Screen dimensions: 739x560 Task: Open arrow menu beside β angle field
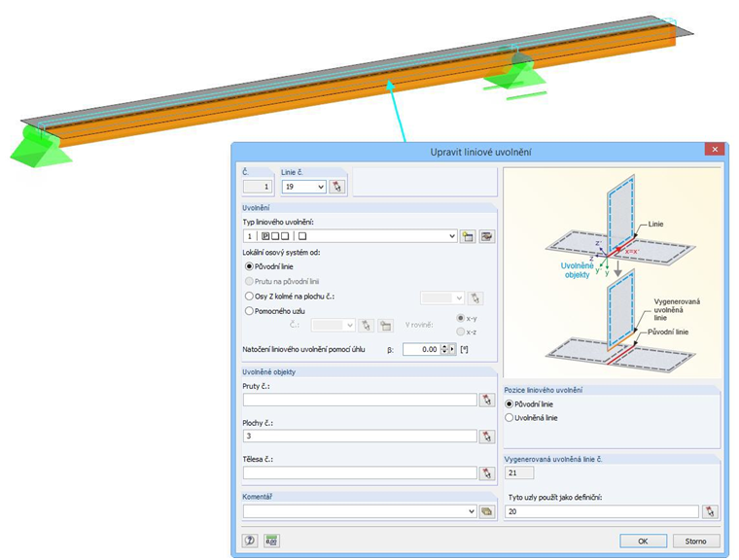click(452, 349)
